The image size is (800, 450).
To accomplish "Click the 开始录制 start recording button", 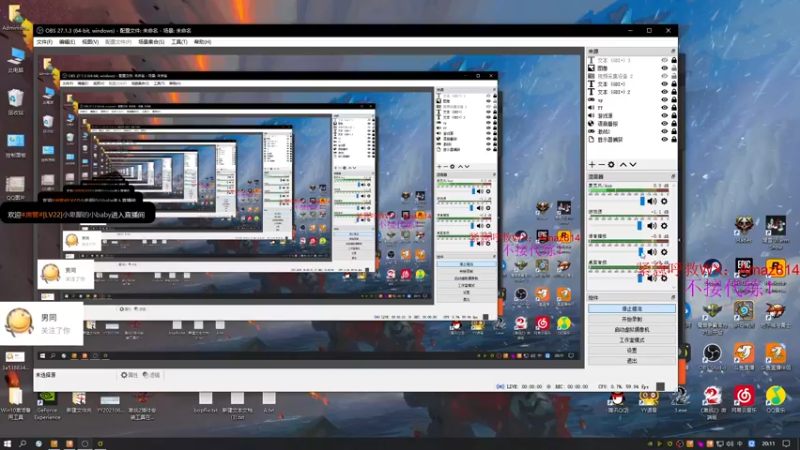I will pyautogui.click(x=632, y=319).
